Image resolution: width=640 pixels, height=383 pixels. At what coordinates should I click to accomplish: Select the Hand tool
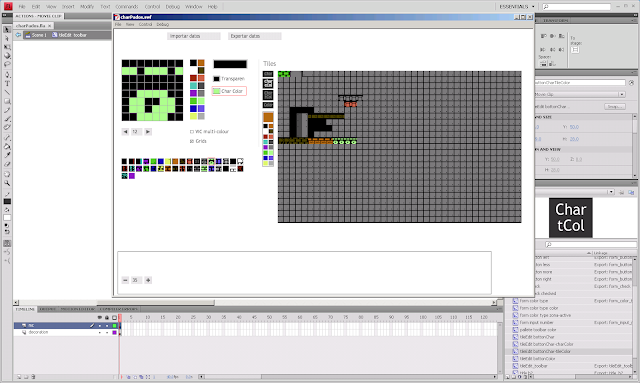click(x=7, y=174)
